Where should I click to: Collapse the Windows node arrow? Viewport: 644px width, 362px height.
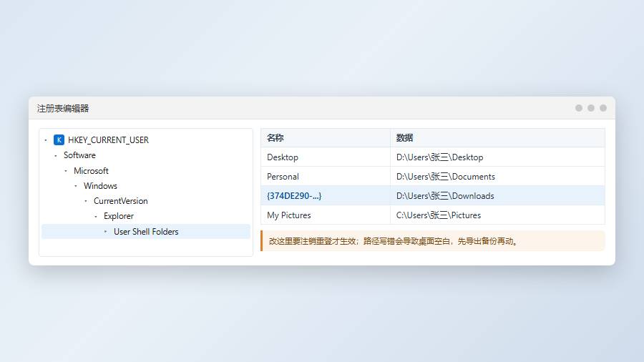pos(76,186)
